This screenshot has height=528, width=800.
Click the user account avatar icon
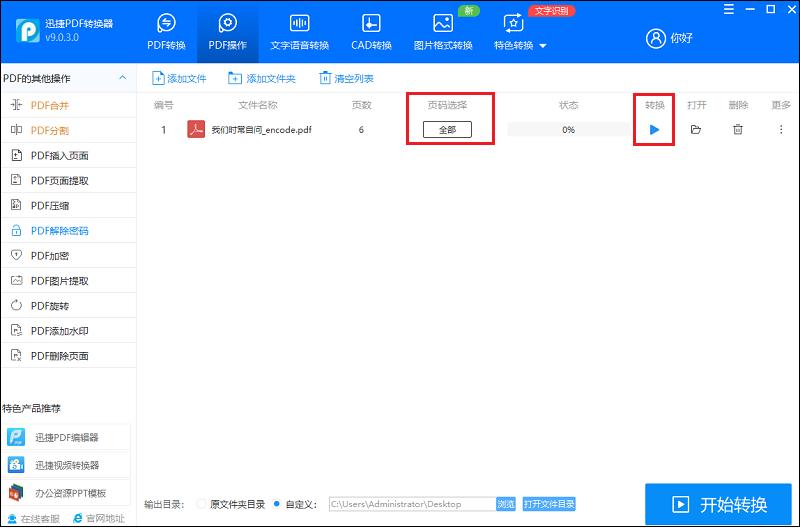tap(656, 38)
